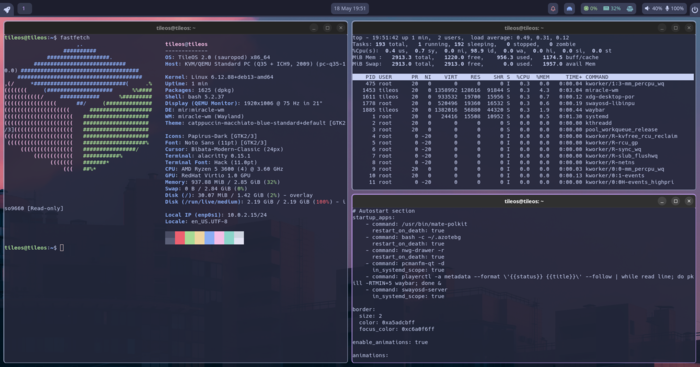Open the power menu icon
700x367 pixels.
click(x=695, y=9)
